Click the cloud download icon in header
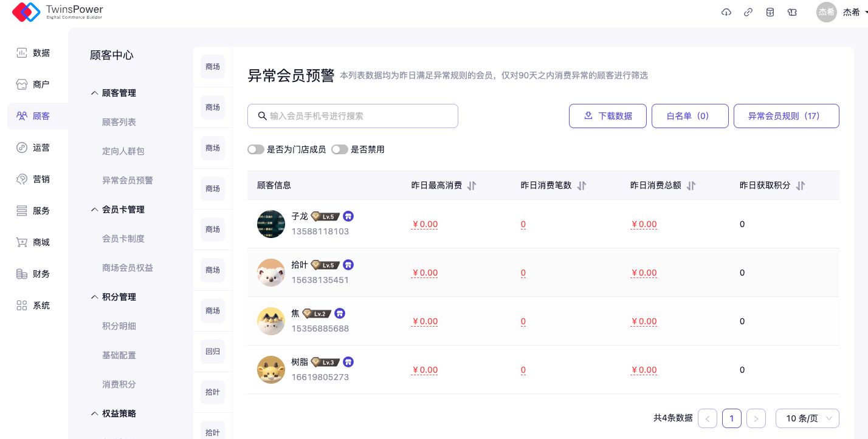868x439 pixels. point(726,12)
